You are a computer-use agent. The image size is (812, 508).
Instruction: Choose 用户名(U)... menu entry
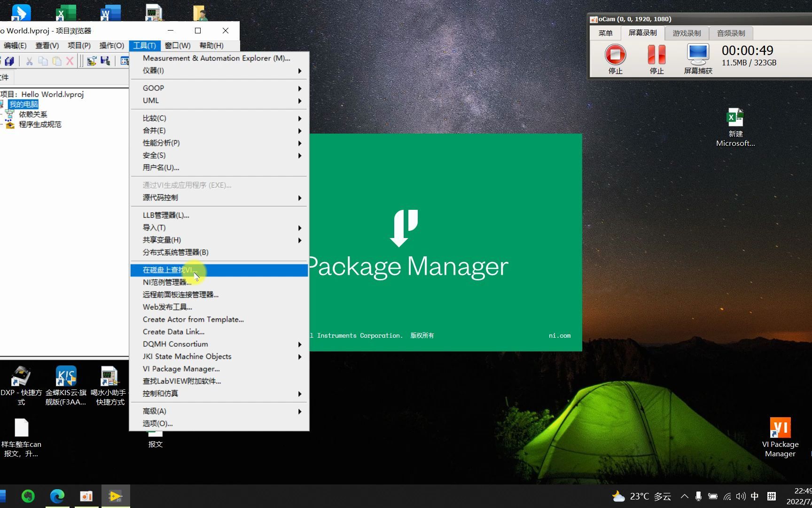pyautogui.click(x=219, y=168)
